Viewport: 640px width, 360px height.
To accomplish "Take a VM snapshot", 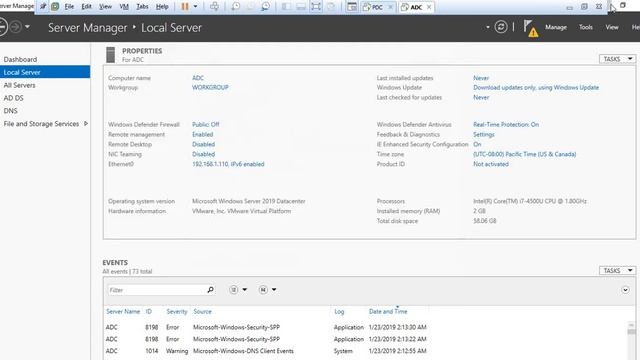I will 236,7.
